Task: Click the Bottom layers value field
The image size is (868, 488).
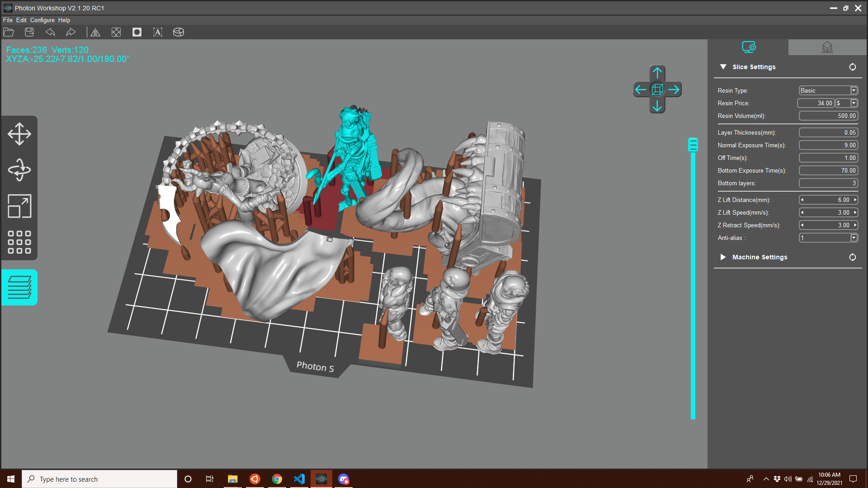Action: [x=828, y=183]
